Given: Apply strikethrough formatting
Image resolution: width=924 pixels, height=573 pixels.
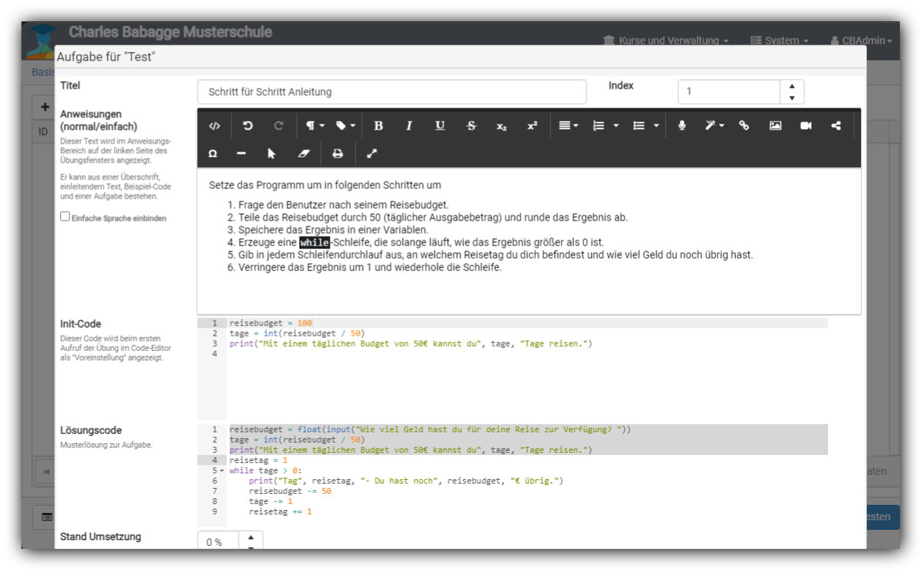Looking at the screenshot, I should click(471, 126).
